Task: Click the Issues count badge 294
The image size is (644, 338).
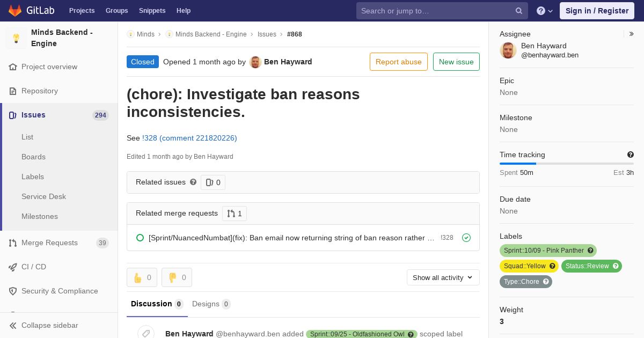Action: 100,115
